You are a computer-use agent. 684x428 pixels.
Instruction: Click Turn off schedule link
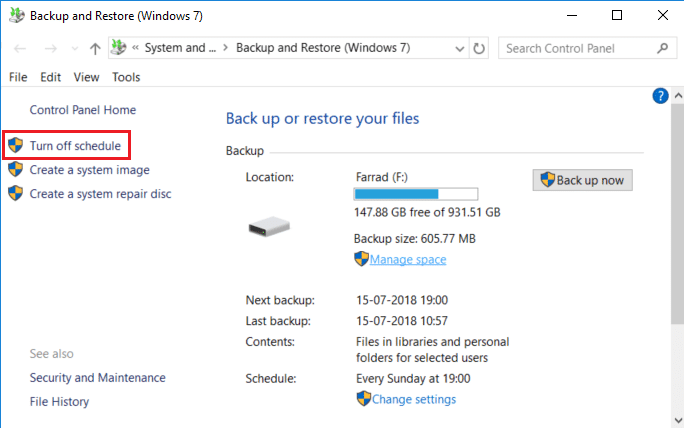(75, 146)
